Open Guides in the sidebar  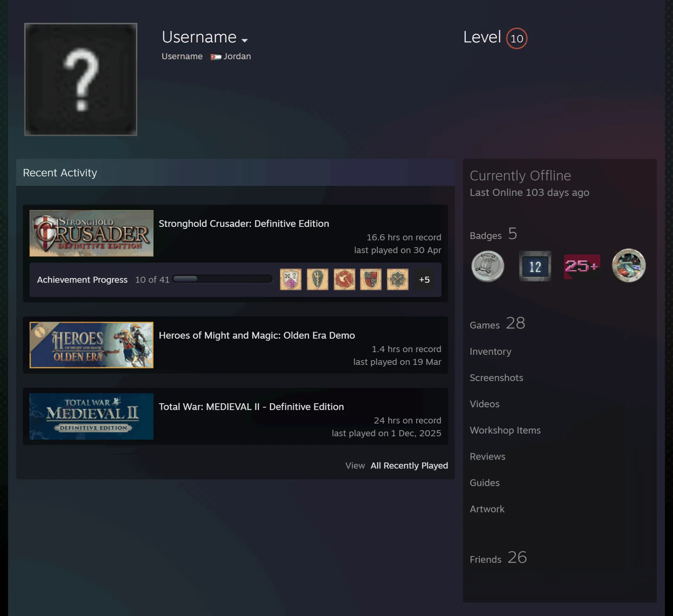[x=484, y=483]
